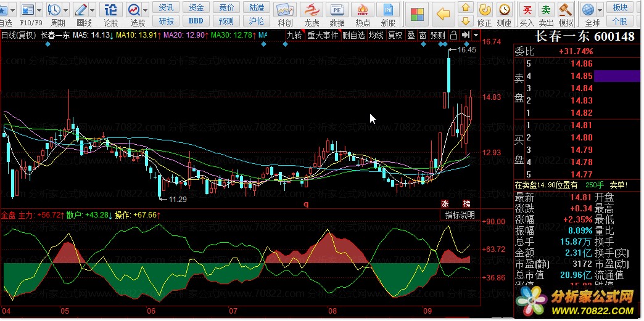The height and width of the screenshot is (321, 644).
Task: Click the 委比 +31.74% value
Action: click(576, 51)
